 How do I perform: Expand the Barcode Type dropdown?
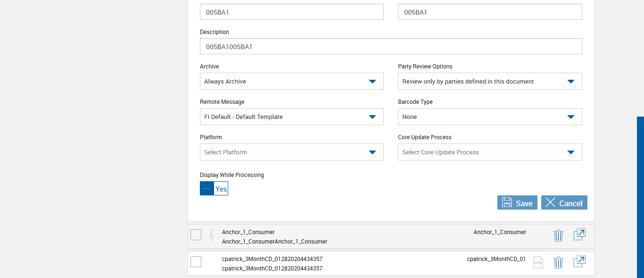point(489,117)
